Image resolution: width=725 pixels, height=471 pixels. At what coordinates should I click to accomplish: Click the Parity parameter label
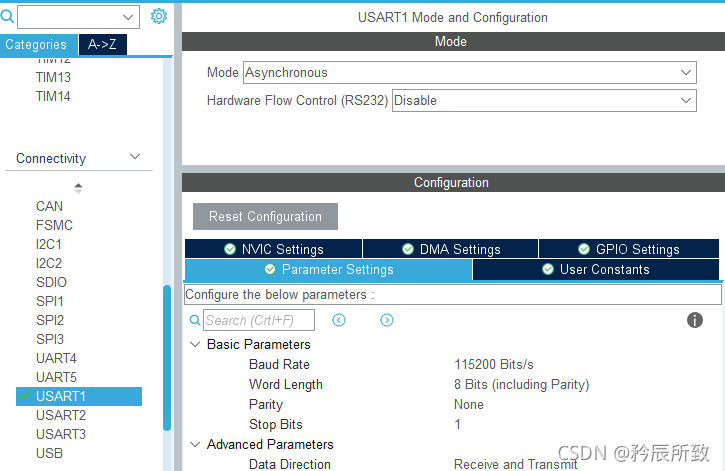click(266, 404)
